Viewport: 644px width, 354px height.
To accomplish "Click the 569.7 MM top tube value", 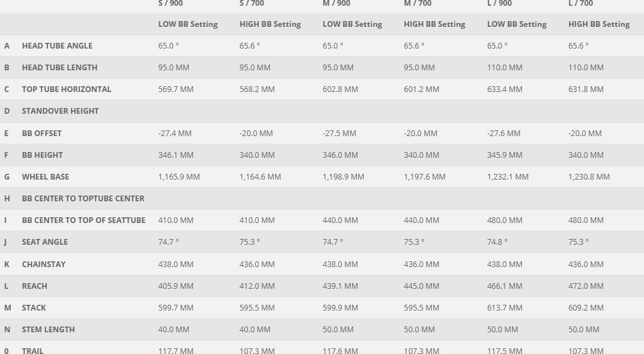I will 176,89.
